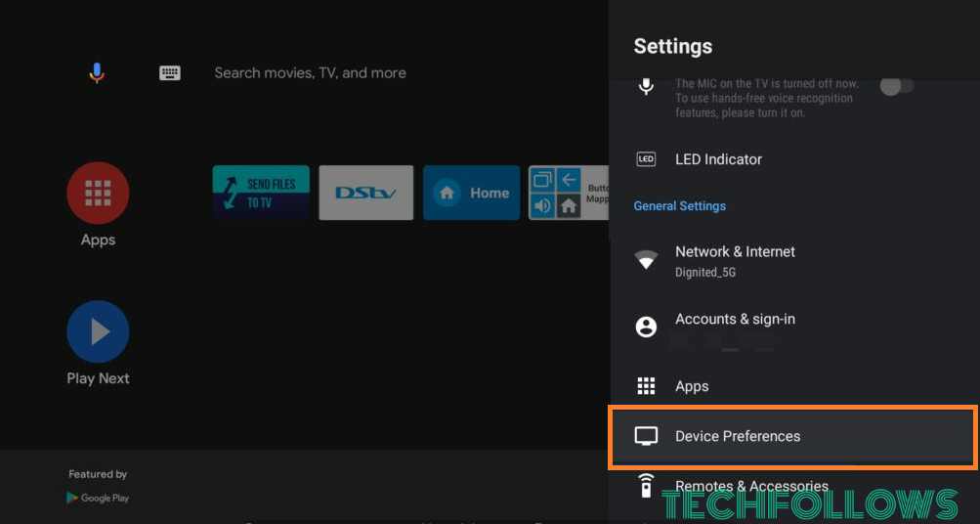Toggle the TV MIC switch

(x=897, y=86)
